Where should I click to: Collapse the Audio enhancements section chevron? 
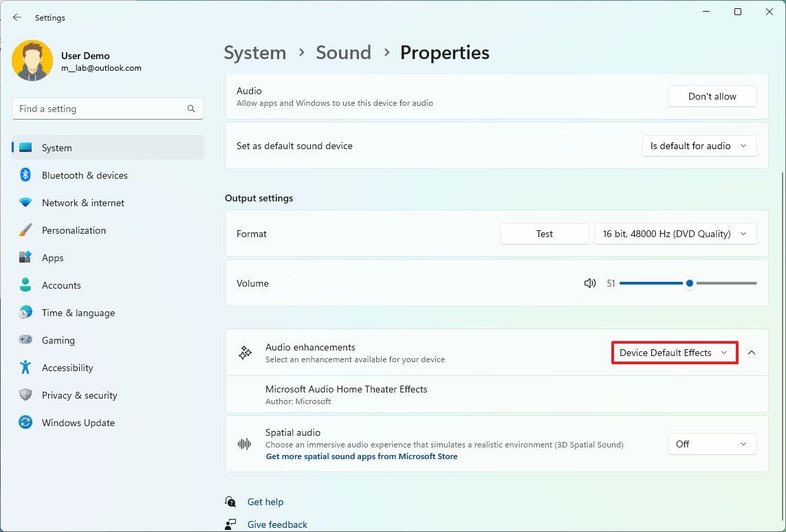[x=752, y=353]
